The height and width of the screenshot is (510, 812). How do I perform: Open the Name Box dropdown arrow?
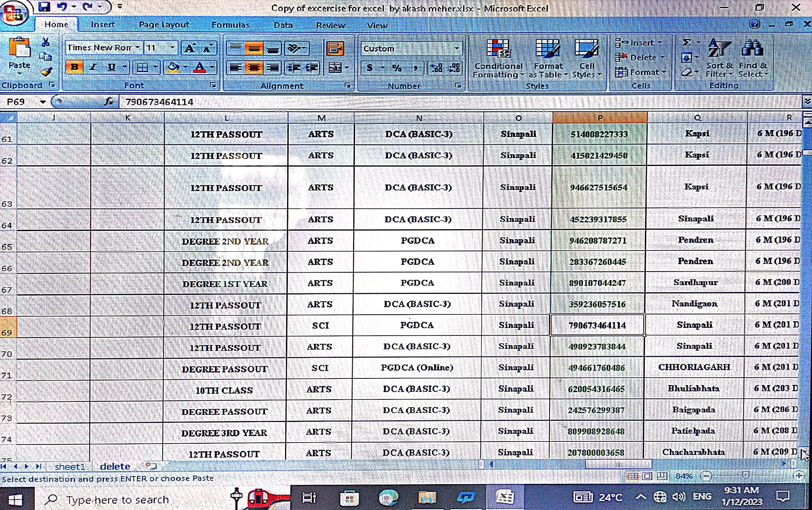point(43,102)
